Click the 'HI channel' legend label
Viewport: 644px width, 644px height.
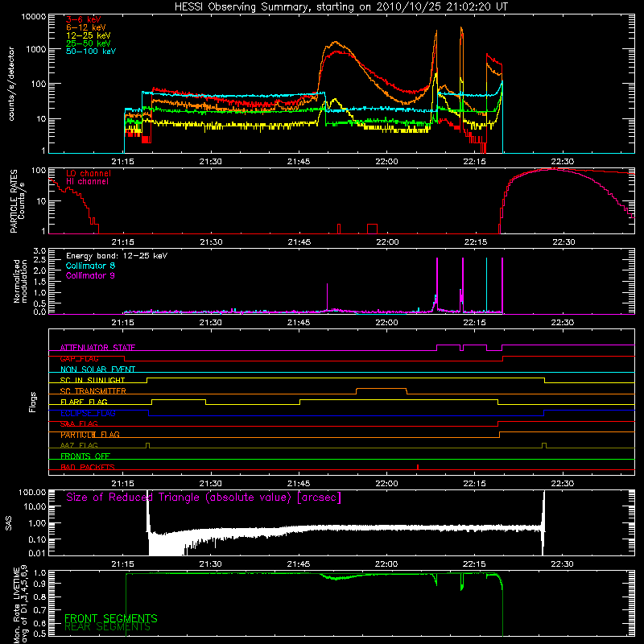point(87,182)
